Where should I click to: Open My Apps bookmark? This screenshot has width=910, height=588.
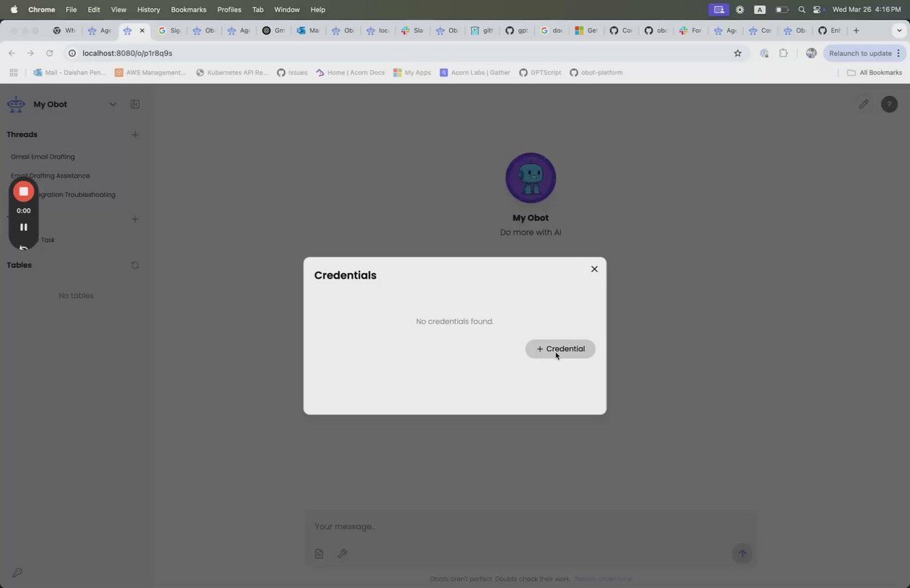412,73
